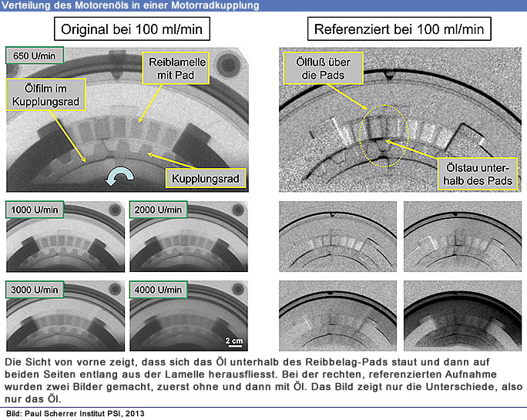The image size is (527, 420).
Task: Click the '3000 U/min' label
Action: [35, 290]
